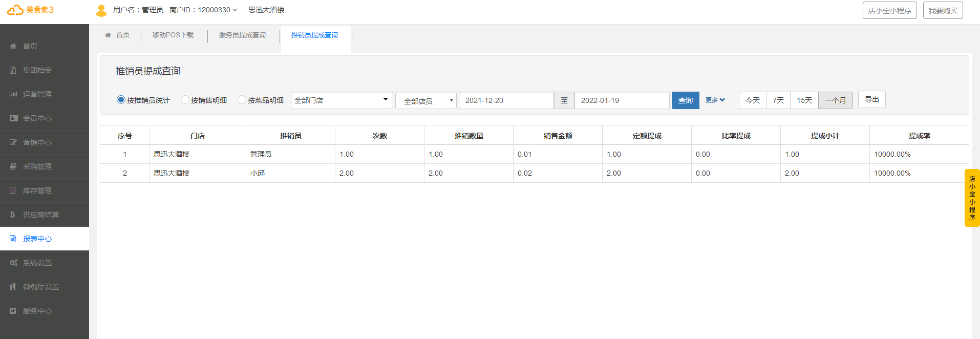Open 运营管理 in the sidebar menu
Viewport: 980px width, 339px height.
pos(45,94)
